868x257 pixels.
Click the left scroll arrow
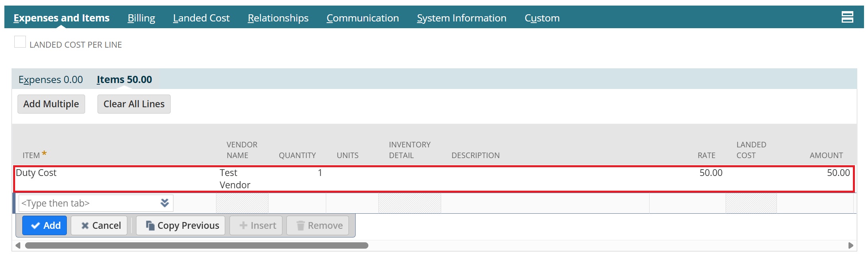18,245
